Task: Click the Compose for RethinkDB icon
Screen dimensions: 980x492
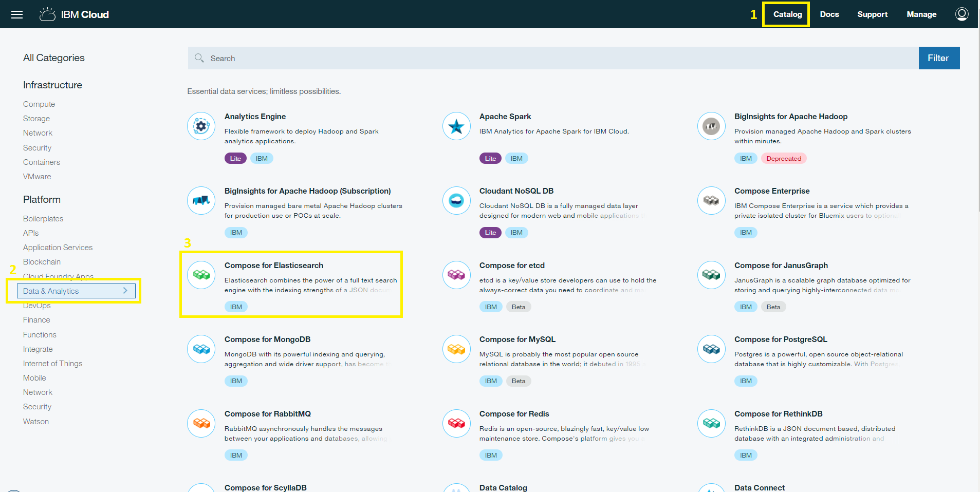Action: click(711, 424)
